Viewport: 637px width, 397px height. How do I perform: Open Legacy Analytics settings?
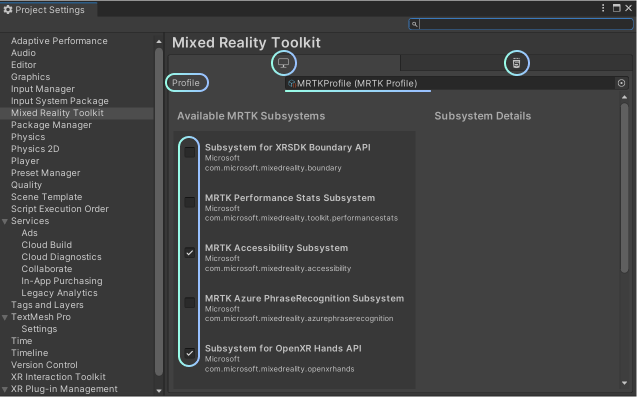(59, 293)
